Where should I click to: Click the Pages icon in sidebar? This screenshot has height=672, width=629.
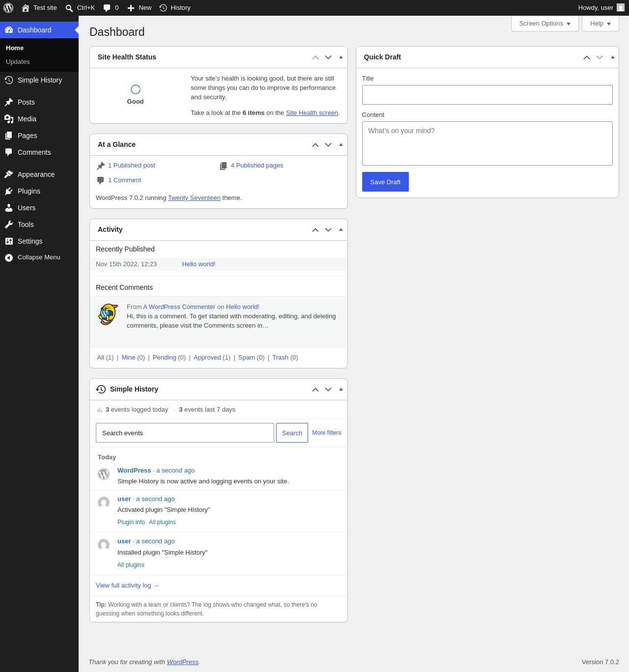tap(9, 136)
